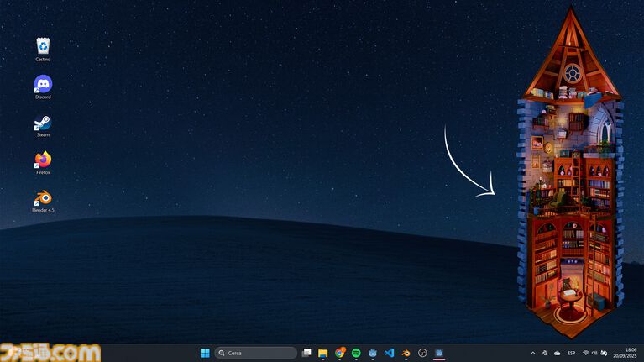Switch to Spotify in the taskbar
The height and width of the screenshot is (362, 644).
(356, 353)
